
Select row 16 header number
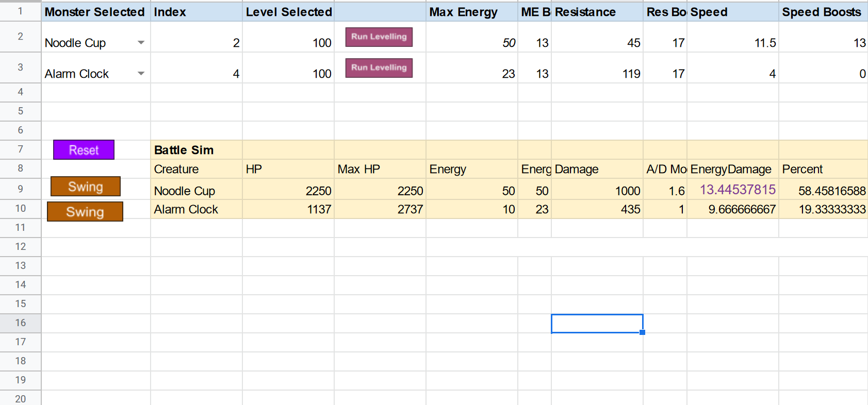20,323
